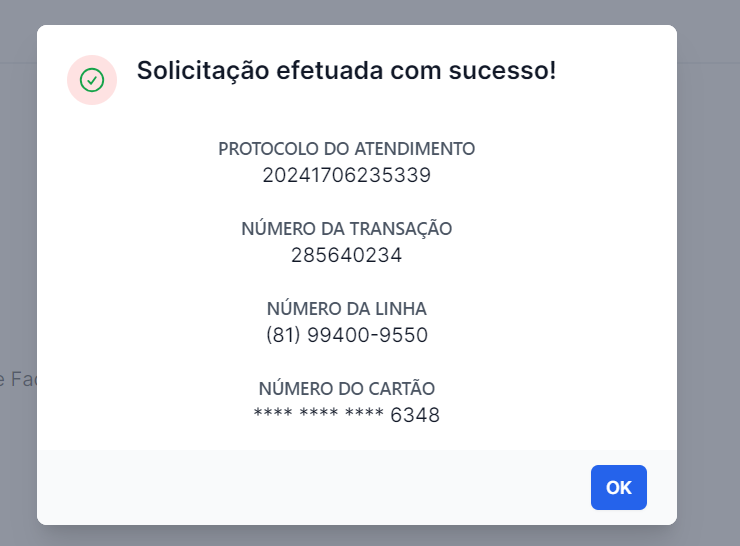Select the PROTOCOLO DO ATENDIMENTO label
Viewport: 740px width, 546px height.
point(346,149)
